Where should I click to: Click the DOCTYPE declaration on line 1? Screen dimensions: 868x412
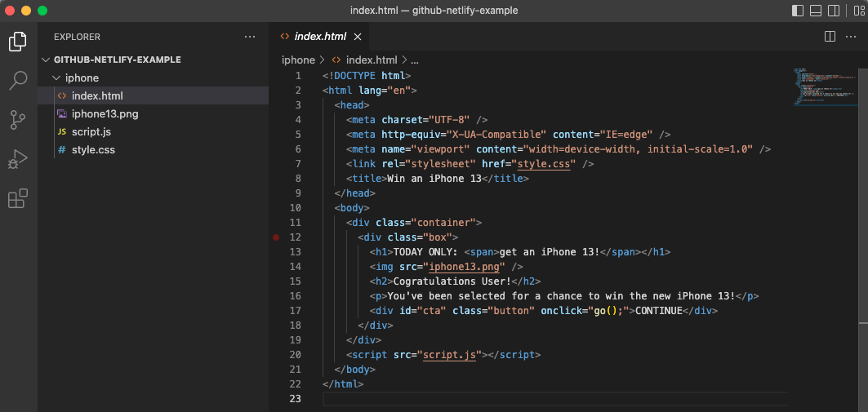click(367, 76)
